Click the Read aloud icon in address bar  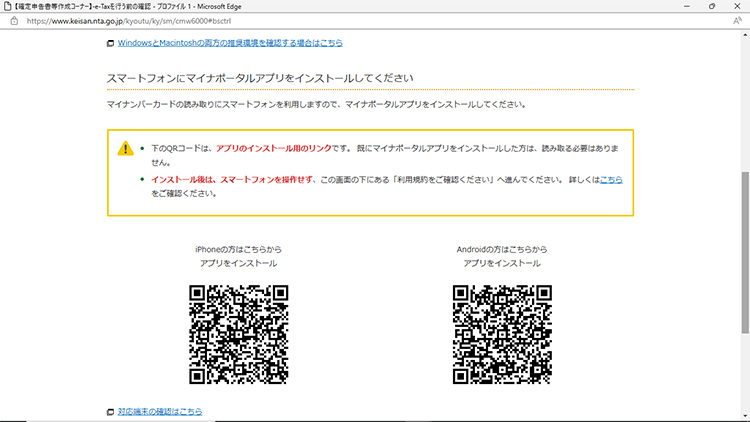coord(736,20)
